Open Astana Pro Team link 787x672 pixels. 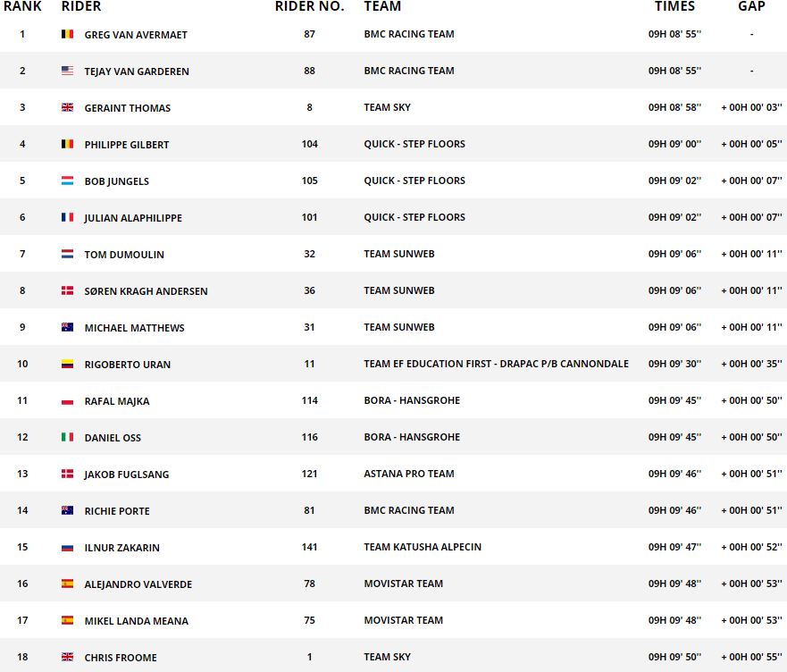point(409,474)
